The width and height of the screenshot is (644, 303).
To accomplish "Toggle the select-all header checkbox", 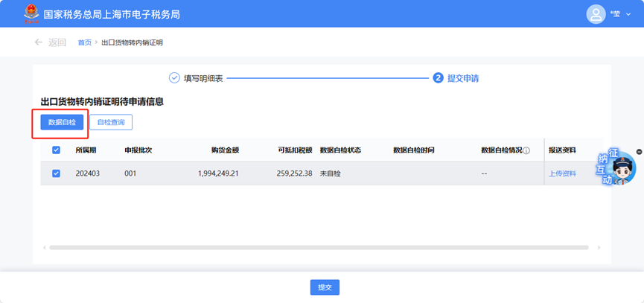I will click(x=57, y=150).
